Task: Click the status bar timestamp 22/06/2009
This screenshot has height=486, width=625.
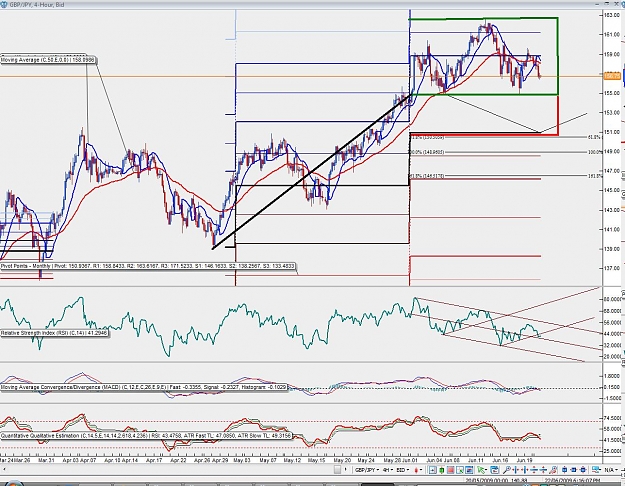Action: click(x=572, y=481)
